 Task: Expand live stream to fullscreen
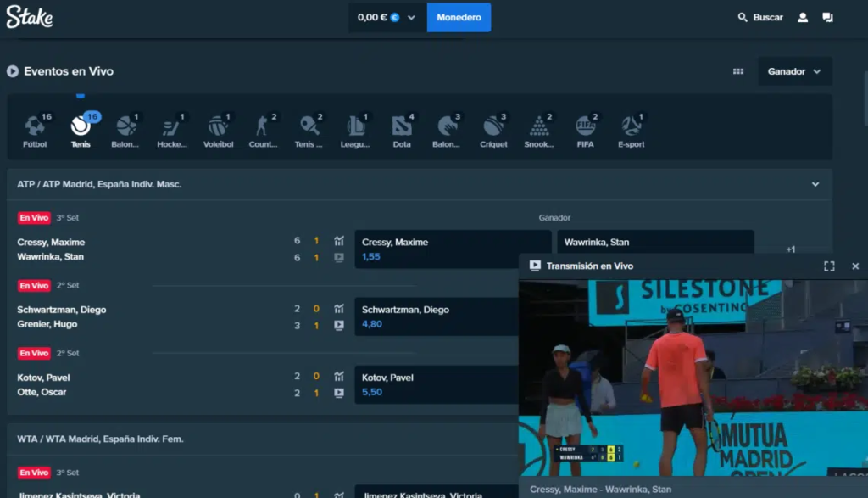pos(829,266)
